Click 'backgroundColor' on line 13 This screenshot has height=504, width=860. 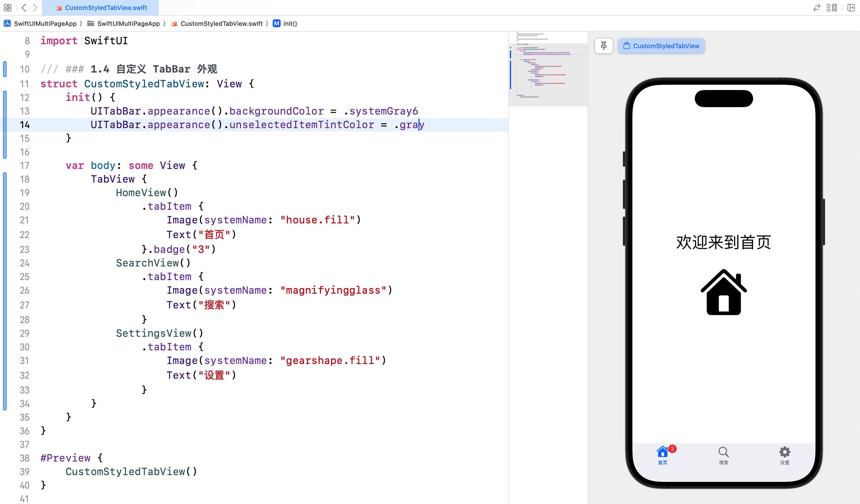tap(276, 111)
